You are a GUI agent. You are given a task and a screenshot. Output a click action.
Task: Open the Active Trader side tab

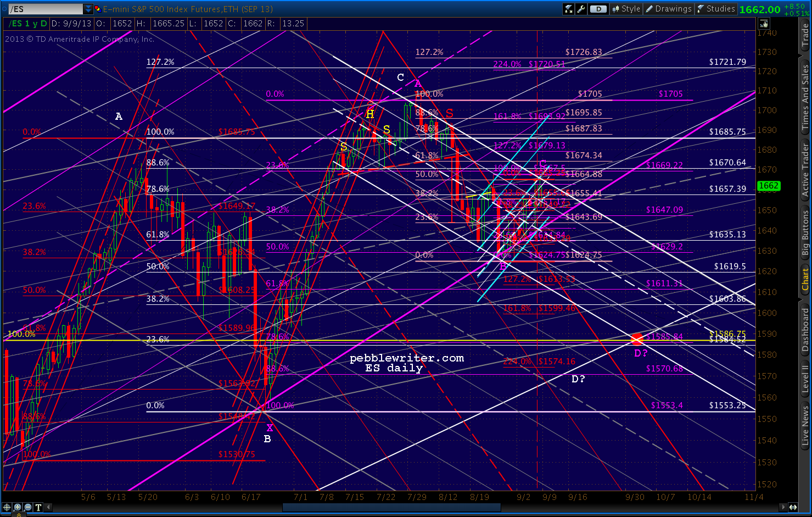point(805,170)
